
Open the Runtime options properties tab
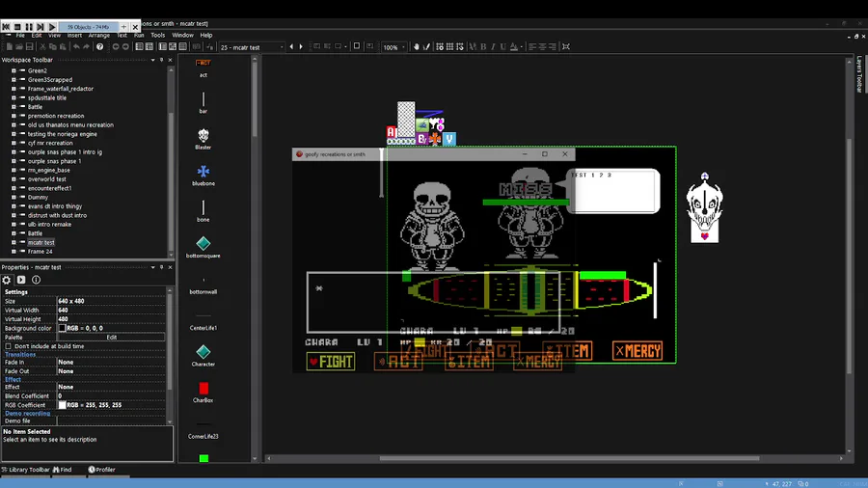pyautogui.click(x=21, y=280)
